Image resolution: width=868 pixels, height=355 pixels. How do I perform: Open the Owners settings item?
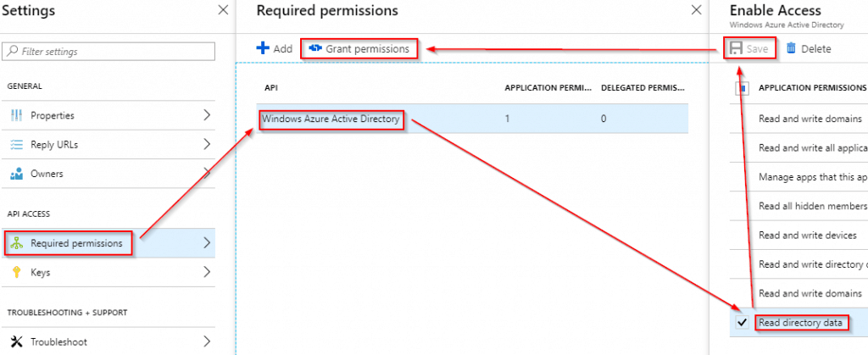108,174
